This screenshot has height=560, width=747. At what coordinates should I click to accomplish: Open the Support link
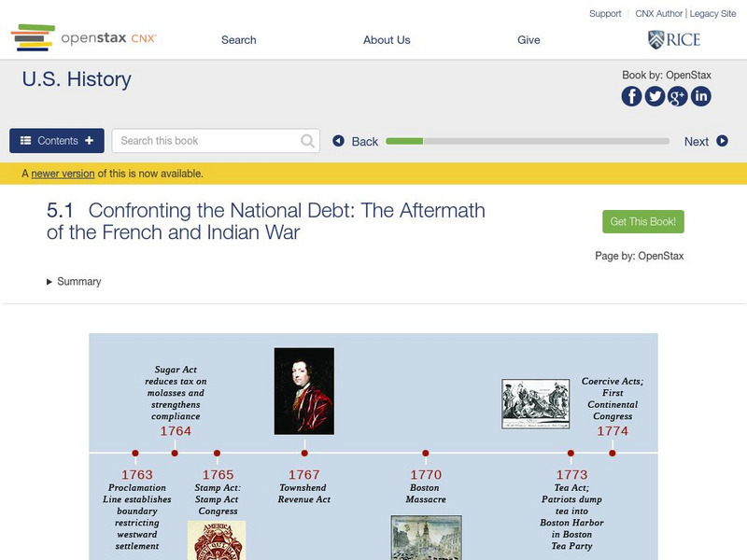[x=605, y=14]
